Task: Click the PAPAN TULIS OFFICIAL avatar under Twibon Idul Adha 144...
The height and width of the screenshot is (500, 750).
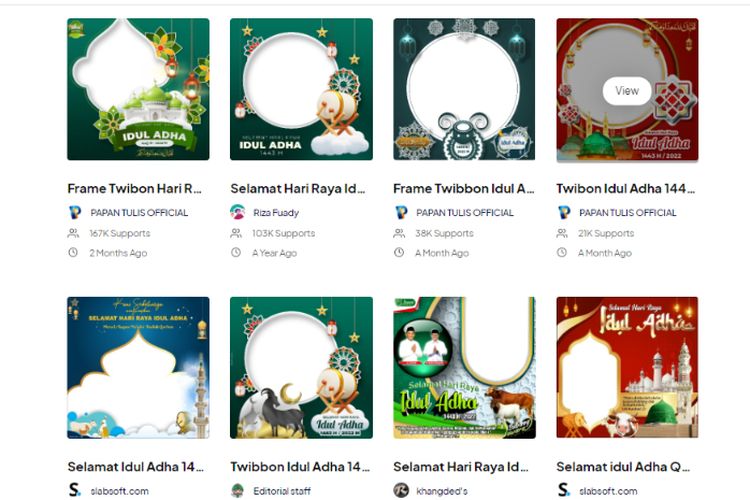Action: (564, 212)
